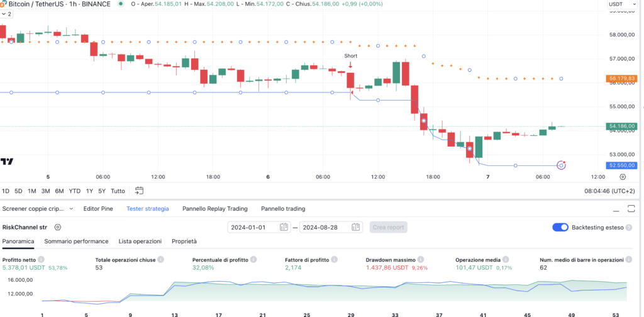The width and height of the screenshot is (644, 317).
Task: Switch to Tester strategia tab
Action: (x=147, y=209)
